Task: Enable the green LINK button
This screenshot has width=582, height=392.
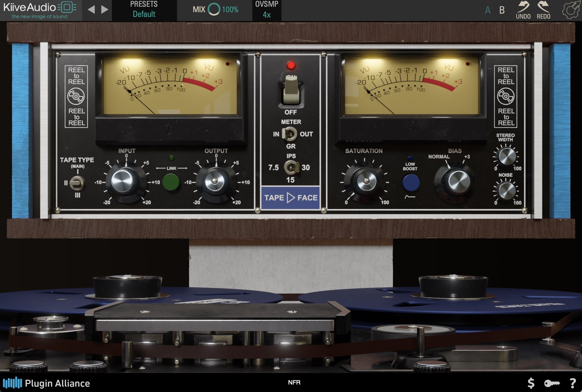Action: coord(171,182)
